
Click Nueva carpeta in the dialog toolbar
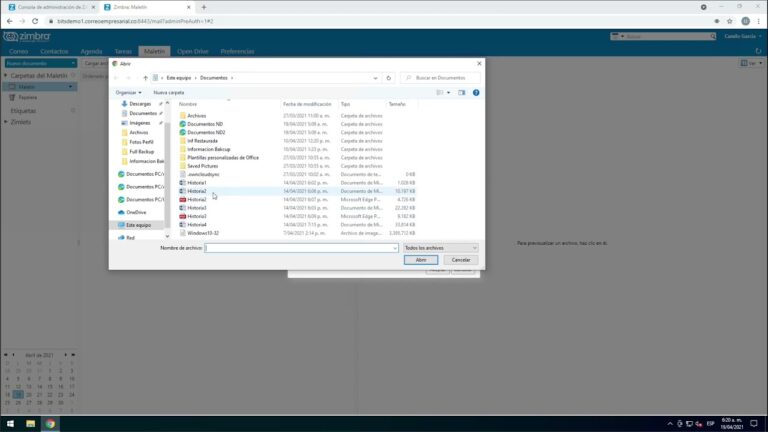click(168, 93)
